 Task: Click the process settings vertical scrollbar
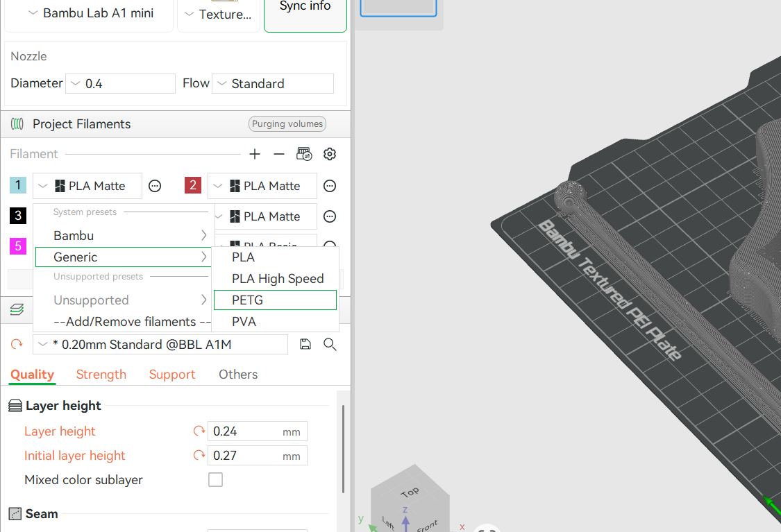343,449
